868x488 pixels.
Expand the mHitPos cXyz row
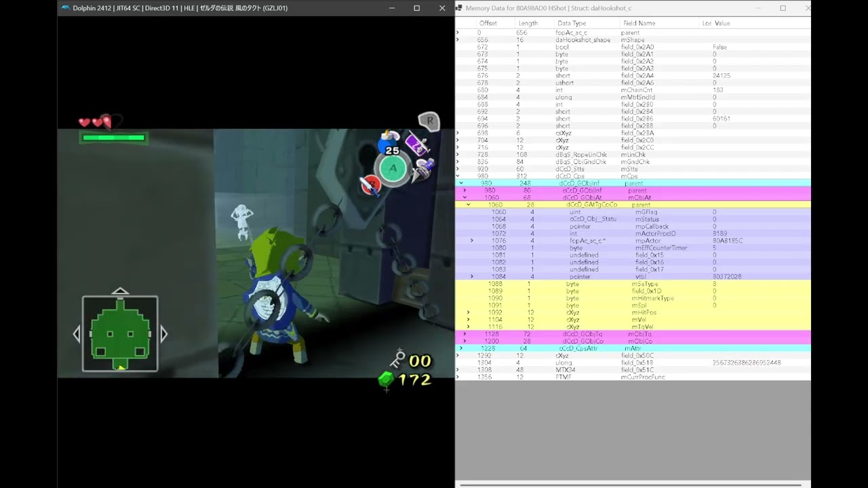469,312
